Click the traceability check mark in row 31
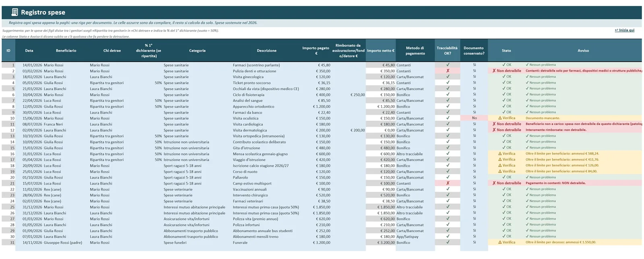The image size is (644, 259). [448, 243]
